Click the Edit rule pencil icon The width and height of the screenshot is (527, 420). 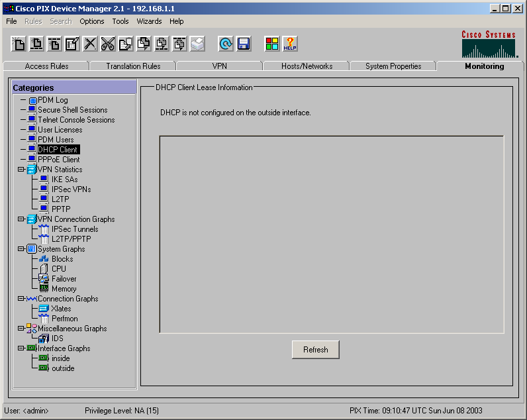pyautogui.click(x=72, y=44)
